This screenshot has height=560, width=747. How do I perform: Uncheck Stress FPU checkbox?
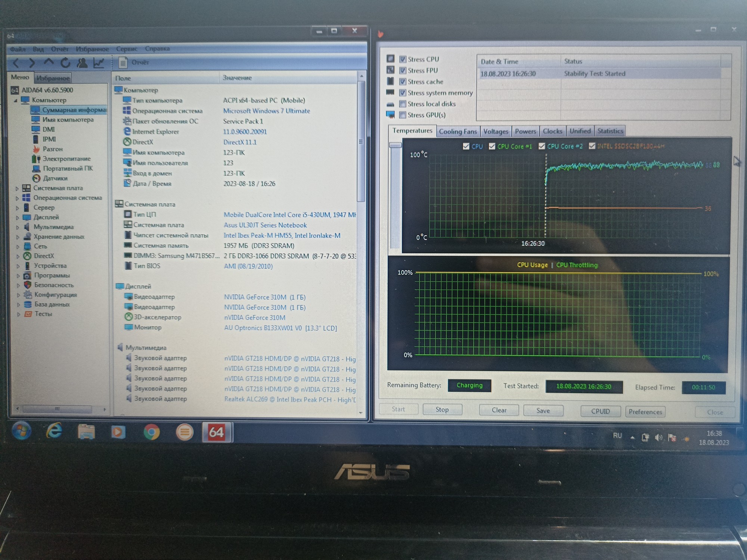[403, 70]
